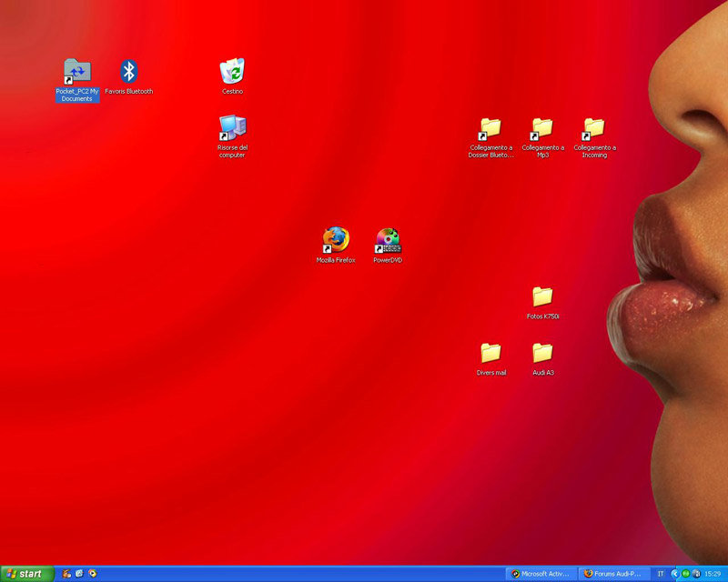
Task: Select Collegamento a Incoming folder shortcut
Action: click(594, 128)
